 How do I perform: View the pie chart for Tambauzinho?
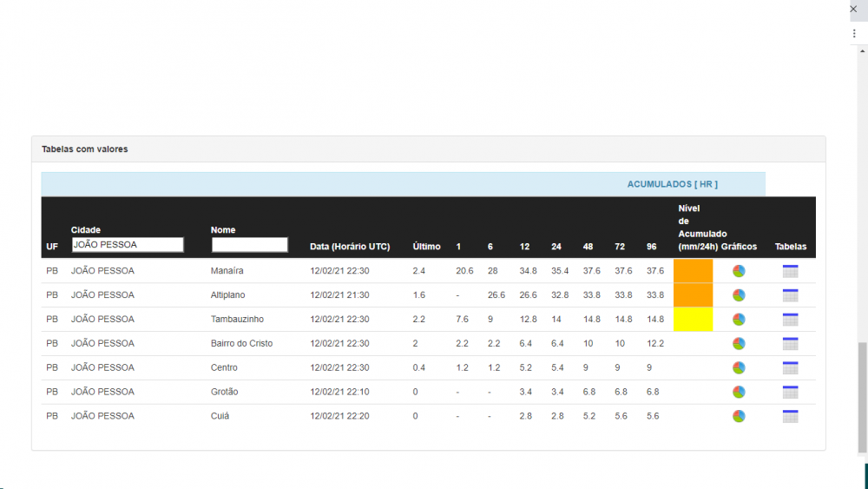point(739,320)
